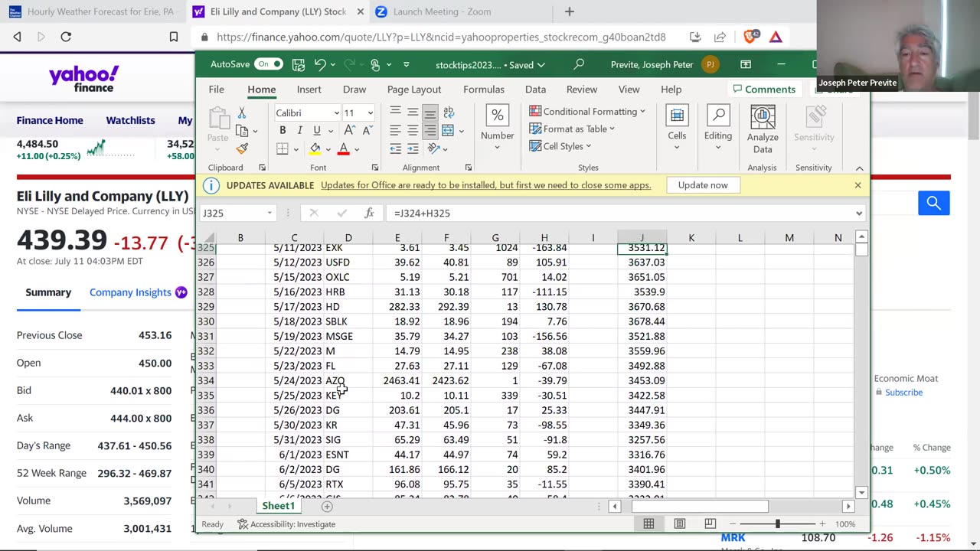Click the Format Painter brush icon
This screenshot has width=980, height=551.
click(242, 148)
